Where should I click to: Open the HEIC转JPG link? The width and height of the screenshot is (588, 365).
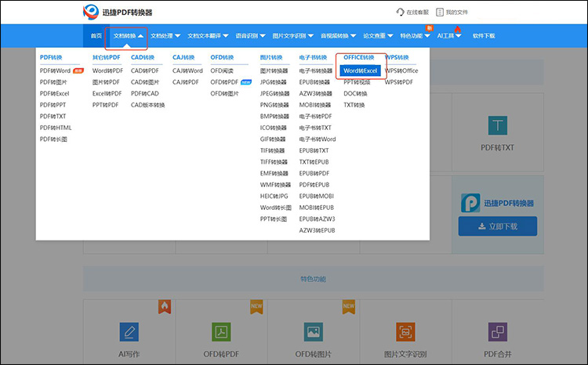tap(274, 196)
